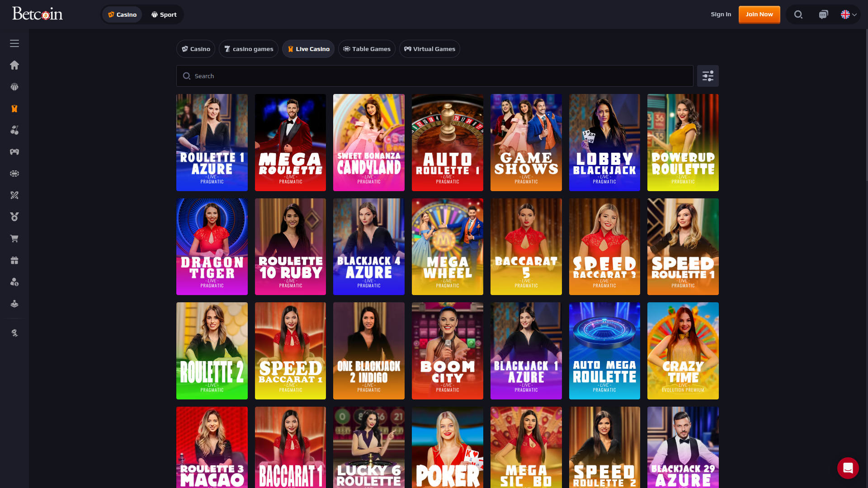Open the affiliate user-dollar icon in sidebar
This screenshot has height=488, width=868.
(x=14, y=282)
